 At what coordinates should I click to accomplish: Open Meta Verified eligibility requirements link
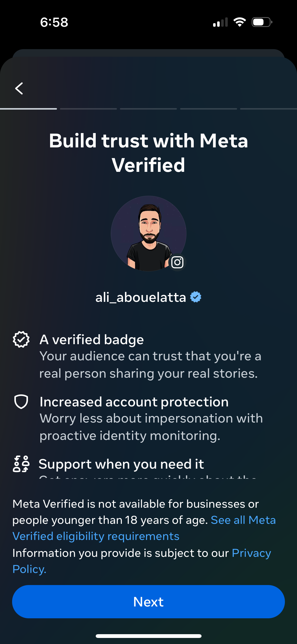(96, 536)
